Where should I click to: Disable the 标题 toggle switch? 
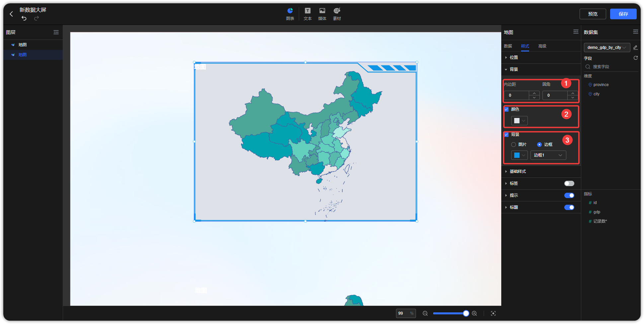pos(569,207)
